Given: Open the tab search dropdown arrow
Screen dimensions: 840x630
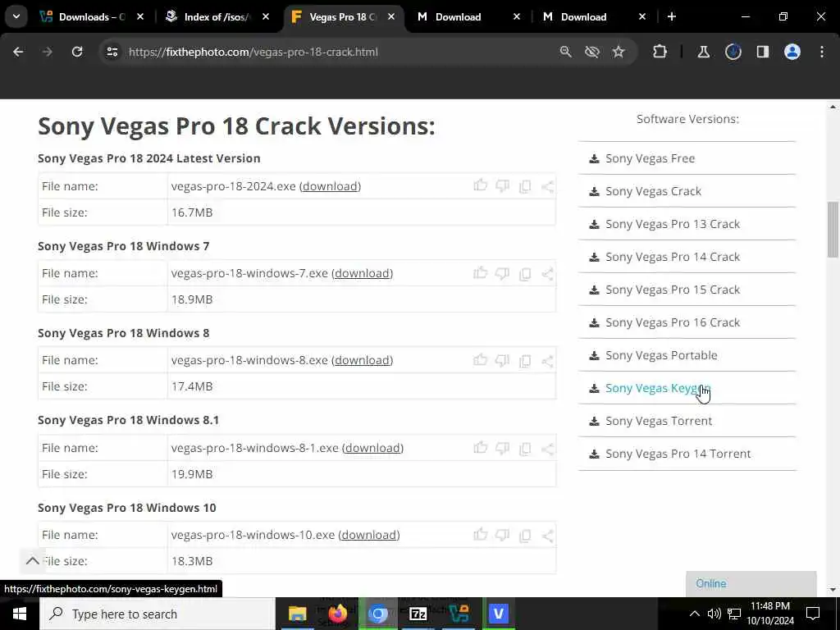Looking at the screenshot, I should [16, 16].
